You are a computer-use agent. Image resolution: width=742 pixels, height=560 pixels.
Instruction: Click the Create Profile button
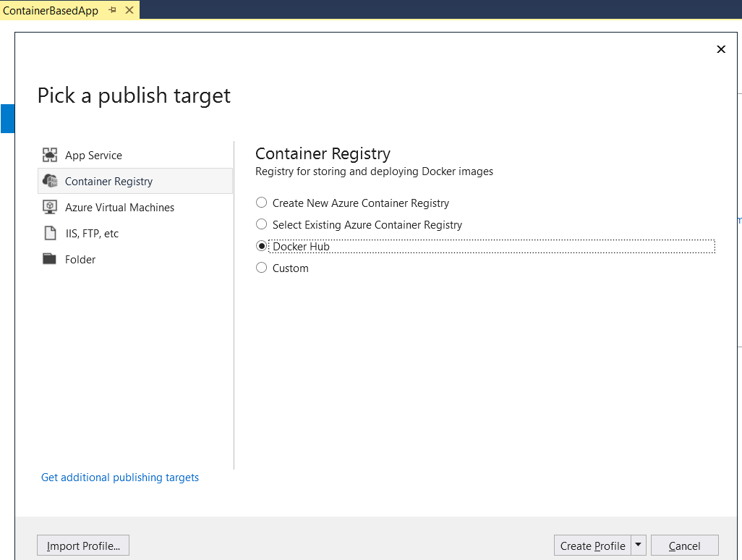click(x=592, y=546)
